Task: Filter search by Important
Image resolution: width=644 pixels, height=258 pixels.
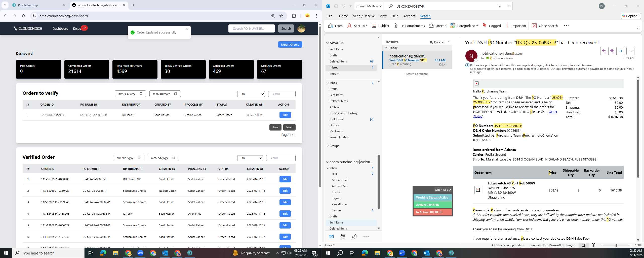Action: coord(516,26)
